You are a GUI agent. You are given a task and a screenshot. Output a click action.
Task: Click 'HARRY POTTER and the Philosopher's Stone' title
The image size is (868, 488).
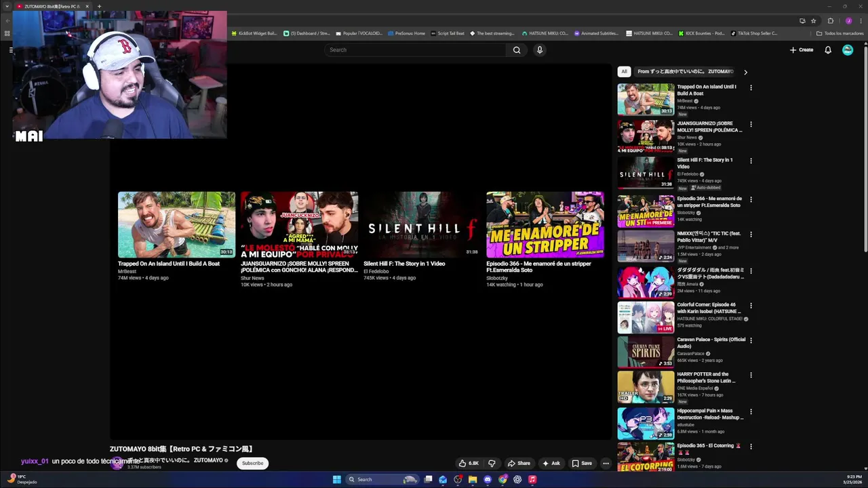click(706, 378)
